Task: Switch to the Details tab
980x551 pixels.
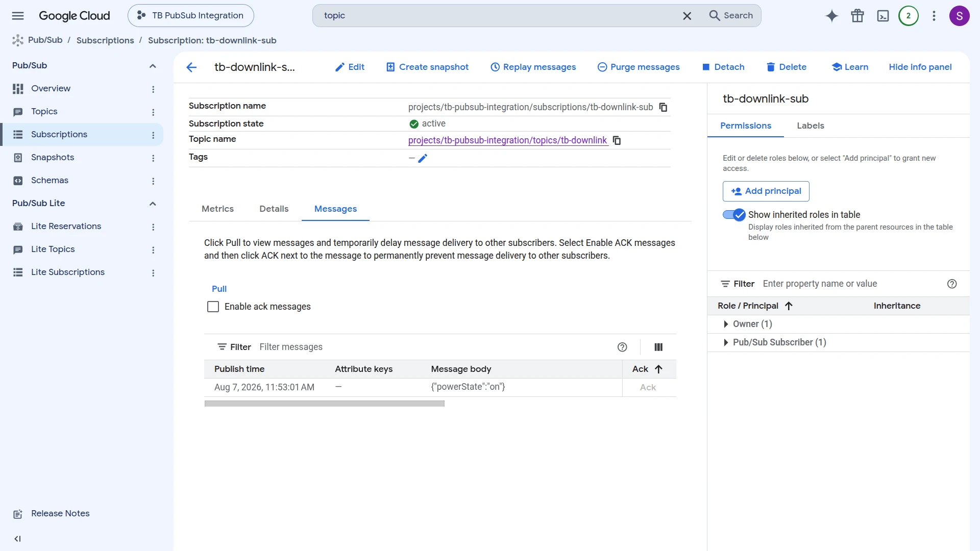Action: pos(274,209)
